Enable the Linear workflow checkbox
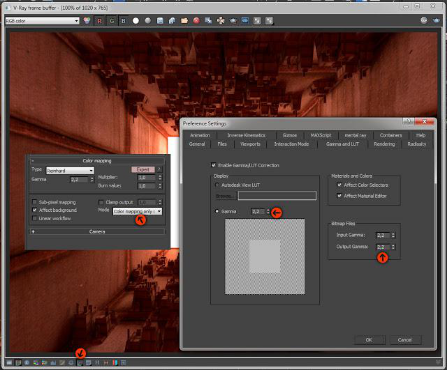 34,218
